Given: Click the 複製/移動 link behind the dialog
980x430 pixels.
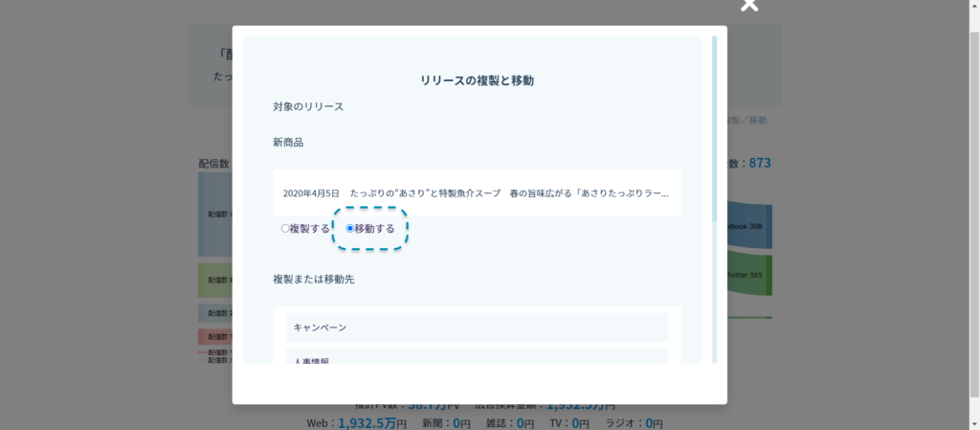Looking at the screenshot, I should click(x=746, y=121).
